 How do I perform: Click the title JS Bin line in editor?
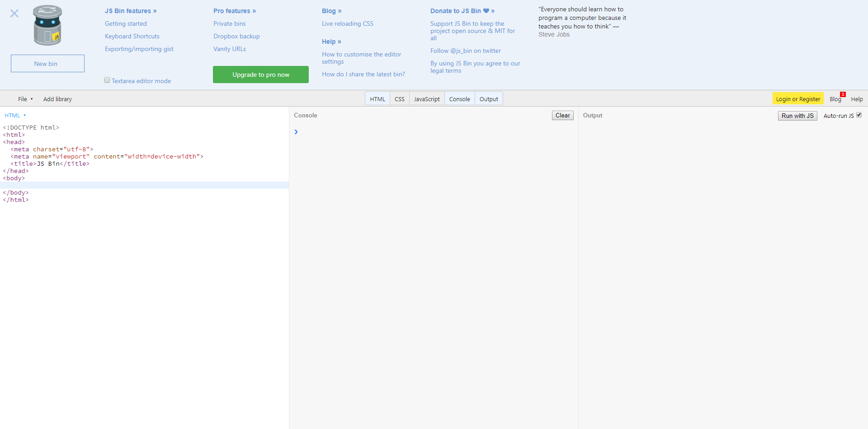click(x=50, y=163)
